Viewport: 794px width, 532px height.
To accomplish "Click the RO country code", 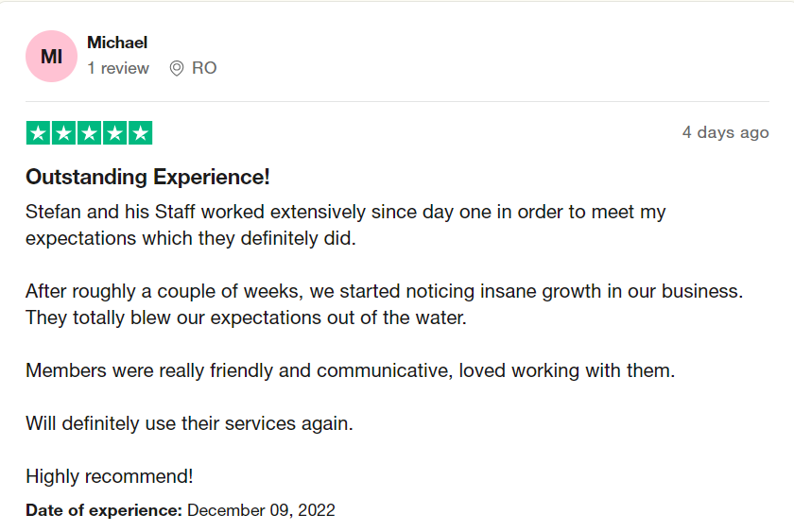I will pyautogui.click(x=204, y=68).
